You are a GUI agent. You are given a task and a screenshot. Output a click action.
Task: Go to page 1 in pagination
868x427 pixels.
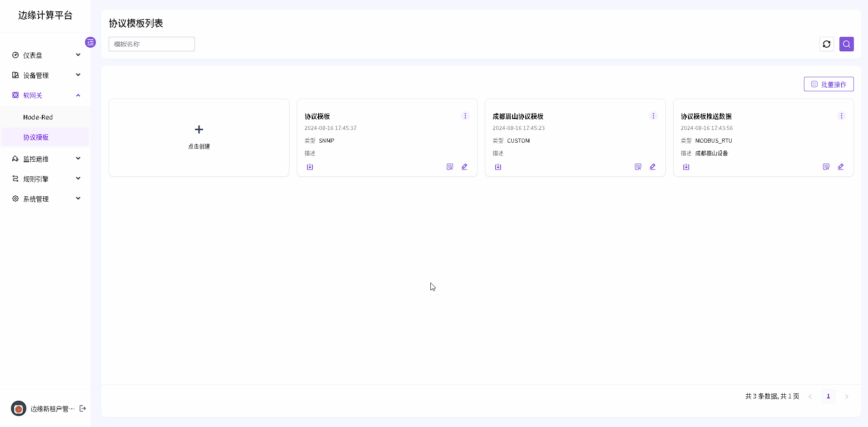click(x=828, y=396)
